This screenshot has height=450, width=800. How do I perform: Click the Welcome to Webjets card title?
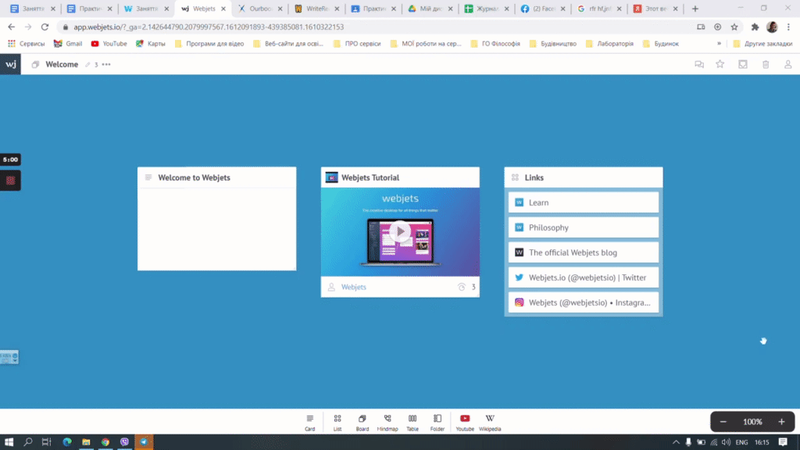[194, 178]
